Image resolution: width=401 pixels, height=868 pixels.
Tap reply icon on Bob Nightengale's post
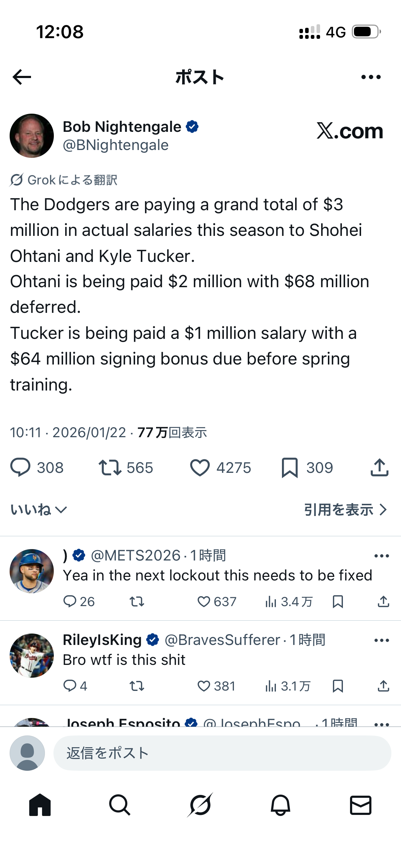[20, 467]
